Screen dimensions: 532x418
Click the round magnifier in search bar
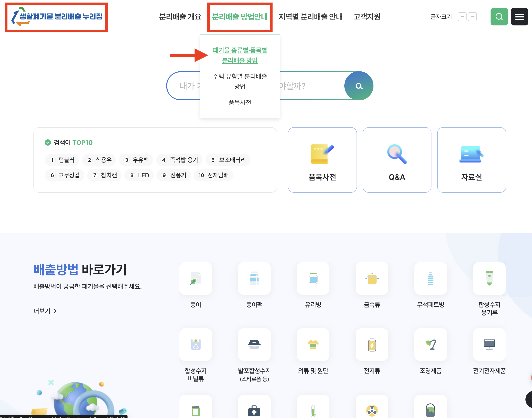[x=359, y=86]
